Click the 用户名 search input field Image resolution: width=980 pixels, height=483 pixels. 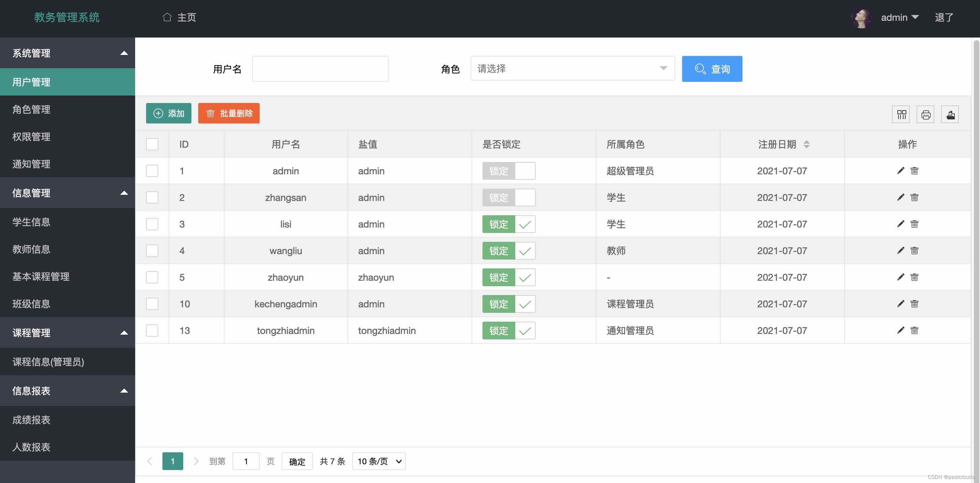coord(320,69)
